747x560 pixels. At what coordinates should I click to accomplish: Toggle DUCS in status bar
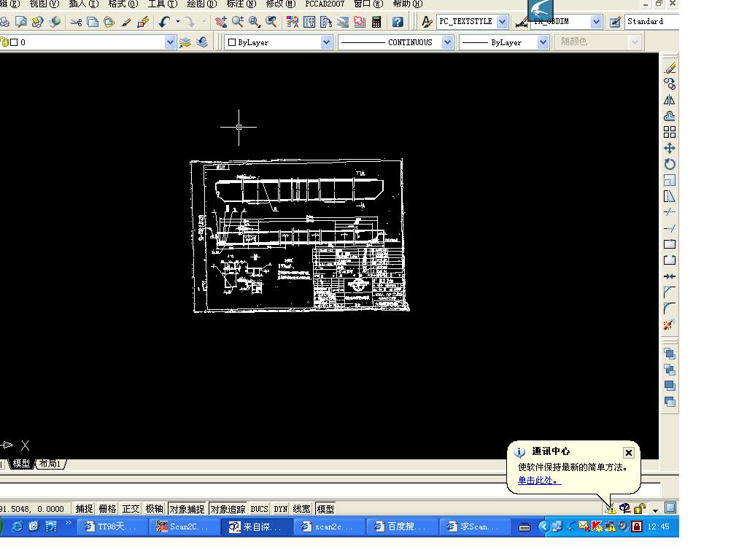[x=260, y=509]
